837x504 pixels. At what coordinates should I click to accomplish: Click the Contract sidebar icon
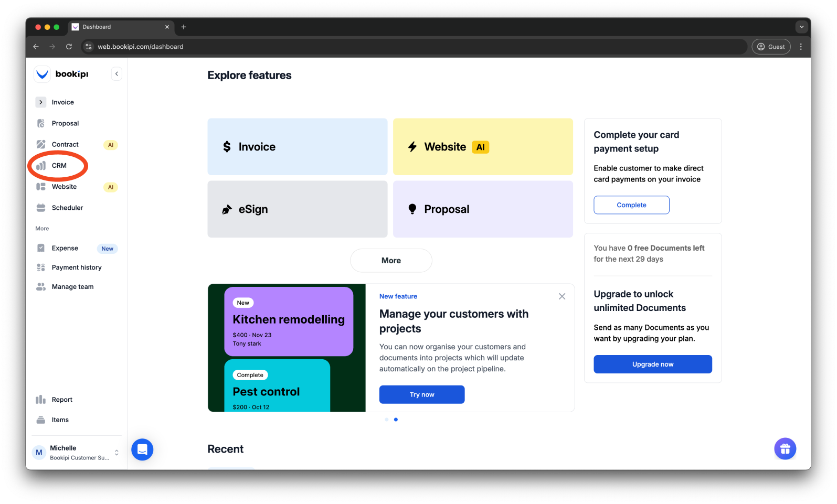[x=41, y=144]
